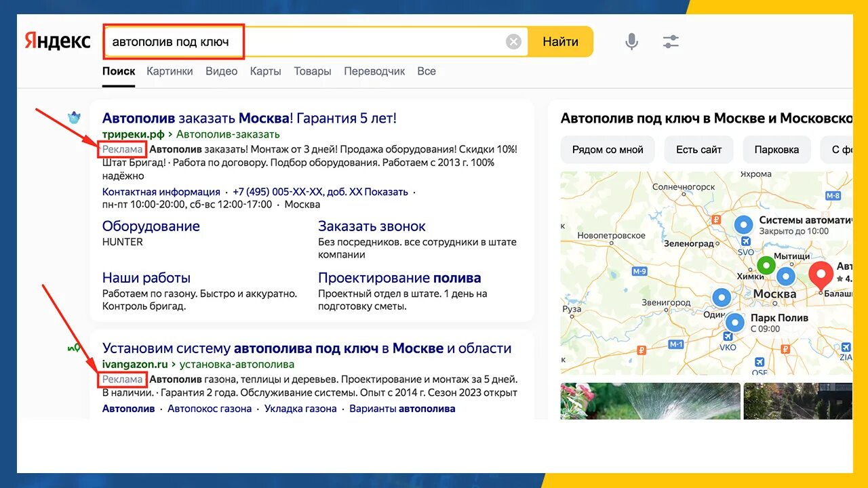Open the Укладка газона quick link
Viewport: 868px width, 488px height.
point(300,409)
